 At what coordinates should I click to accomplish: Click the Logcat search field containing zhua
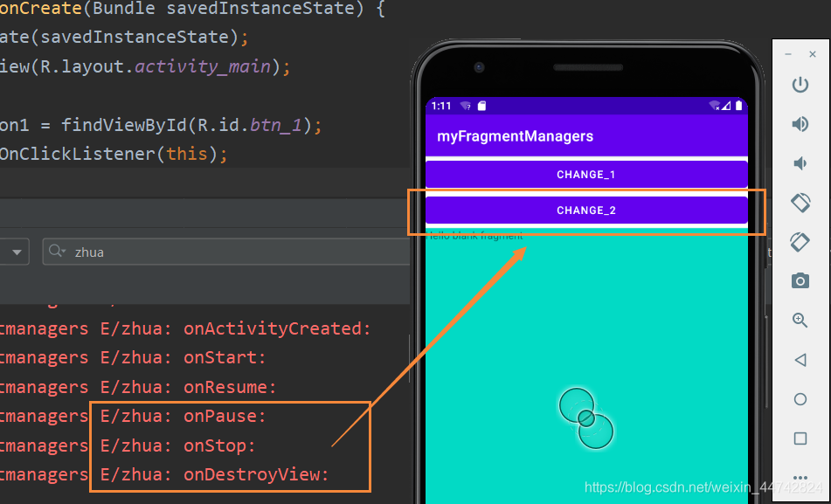pos(228,252)
